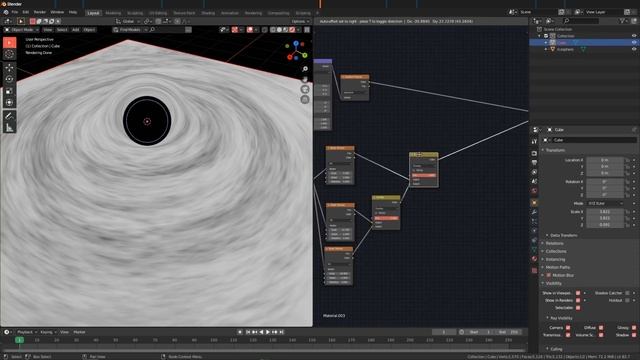Open the Object properties tab

(x=534, y=202)
